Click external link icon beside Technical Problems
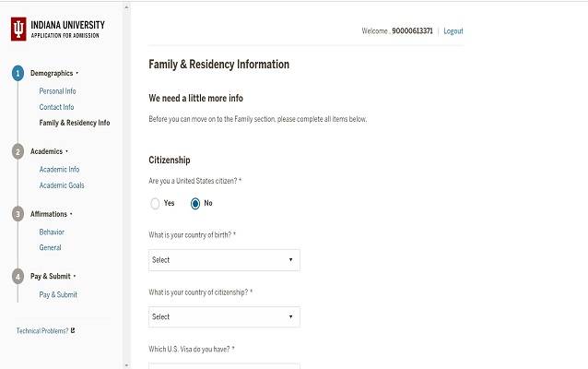Screen dimensions: 588x369 (x=73, y=330)
